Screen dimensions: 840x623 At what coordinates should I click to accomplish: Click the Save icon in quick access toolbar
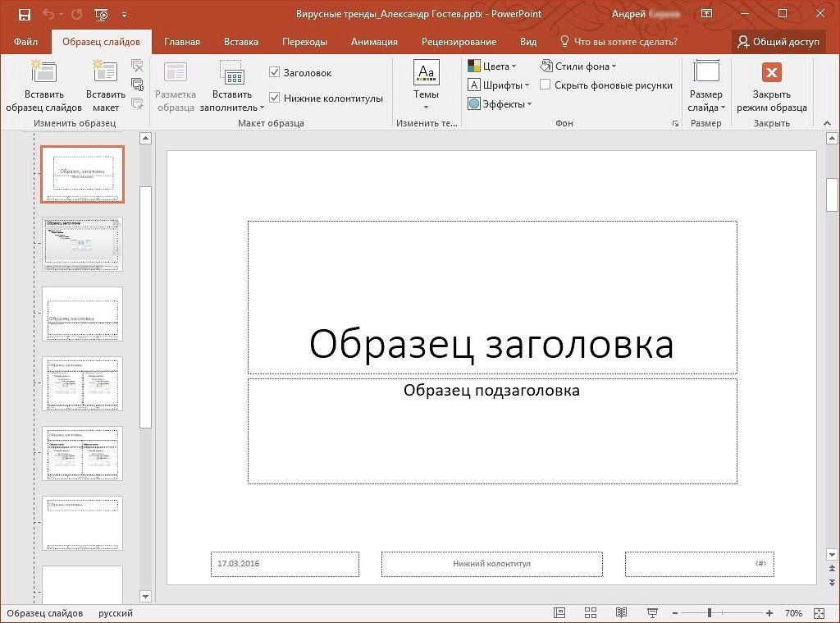pyautogui.click(x=24, y=14)
